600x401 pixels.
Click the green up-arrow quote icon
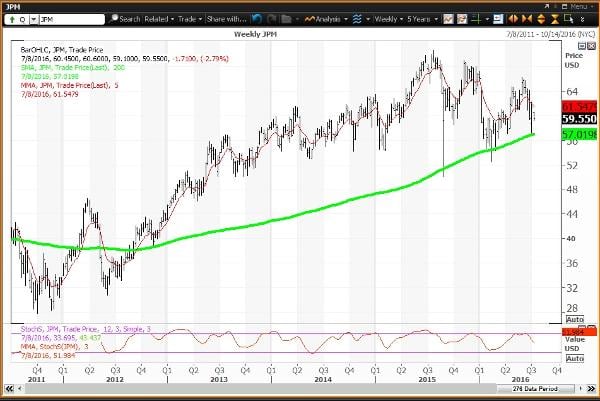(x=12, y=19)
